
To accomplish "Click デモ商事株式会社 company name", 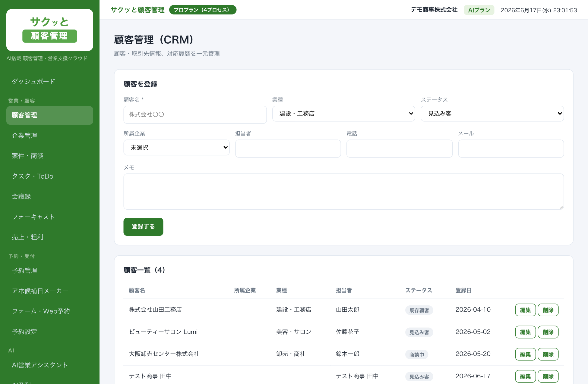I will point(434,10).
